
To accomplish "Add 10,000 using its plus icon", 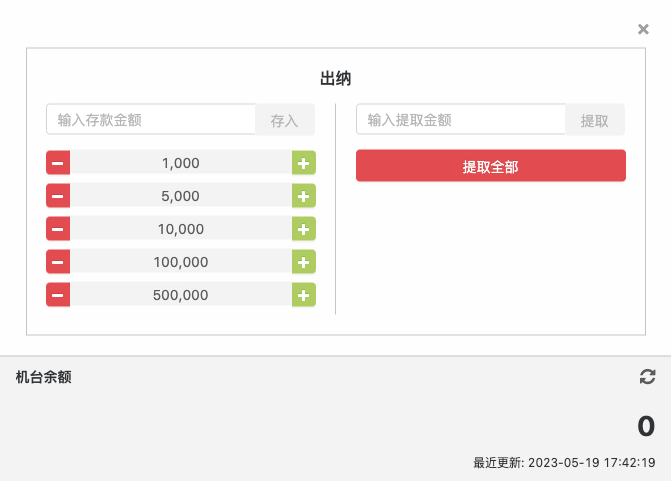I will 303,229.
